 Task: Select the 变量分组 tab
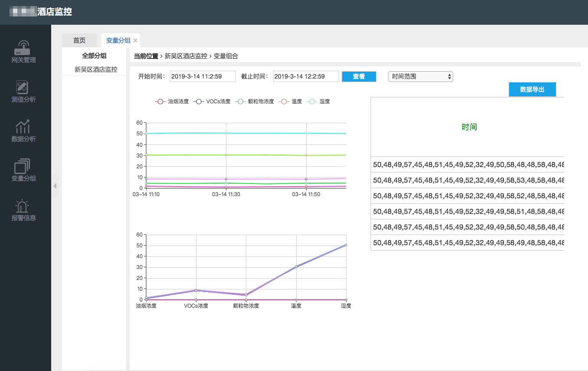pos(118,40)
